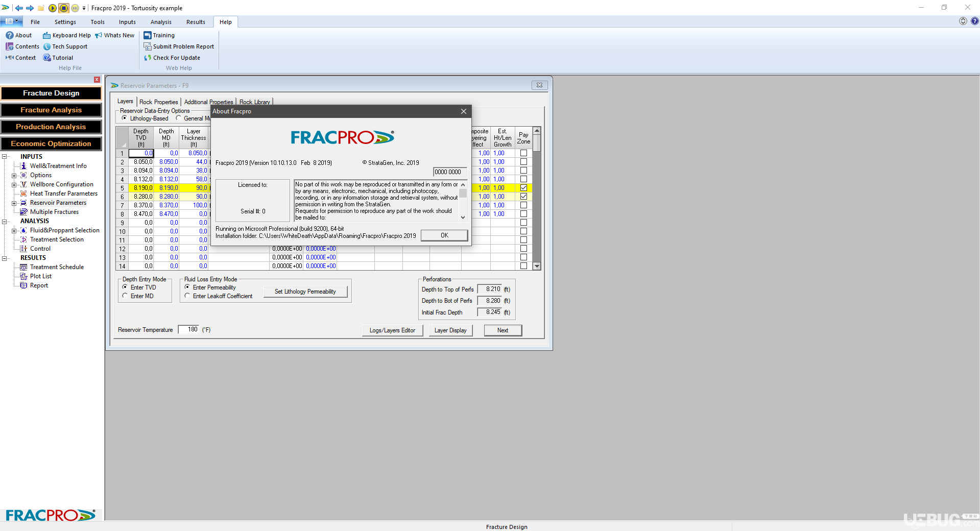Expand the Reservoir Parameters tree node
The image size is (980, 531).
[x=14, y=203]
